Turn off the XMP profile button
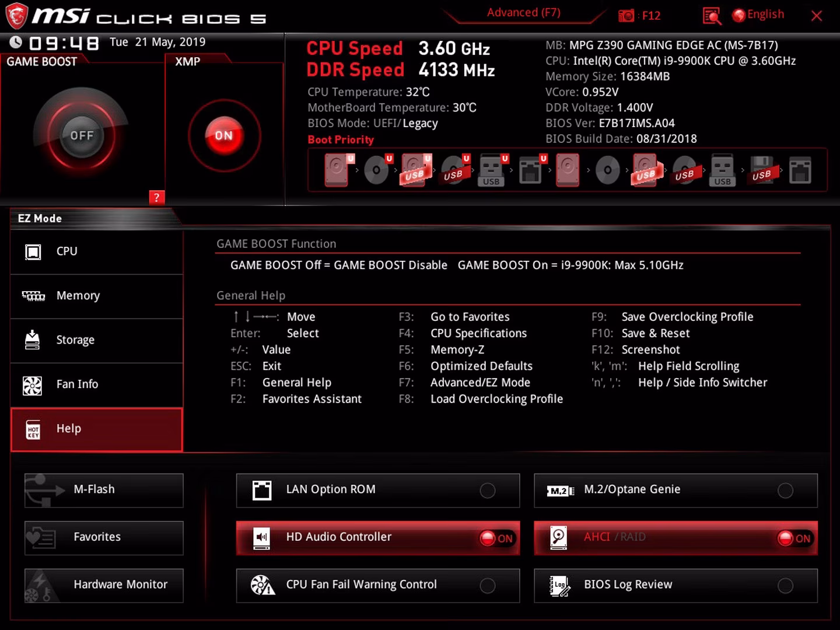 coord(224,135)
